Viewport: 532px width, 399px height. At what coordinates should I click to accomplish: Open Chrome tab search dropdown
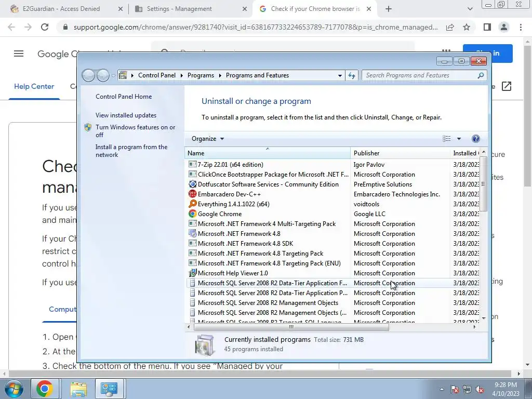point(470,9)
